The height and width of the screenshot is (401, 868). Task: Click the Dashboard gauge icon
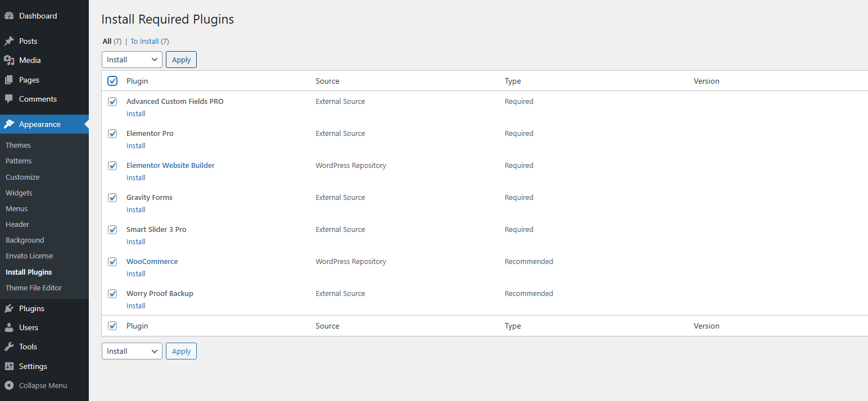tap(9, 16)
